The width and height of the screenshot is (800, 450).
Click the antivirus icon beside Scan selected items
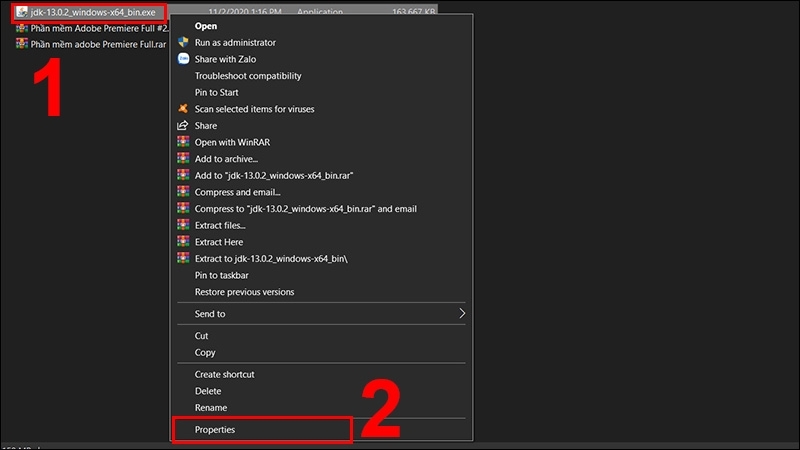(182, 109)
